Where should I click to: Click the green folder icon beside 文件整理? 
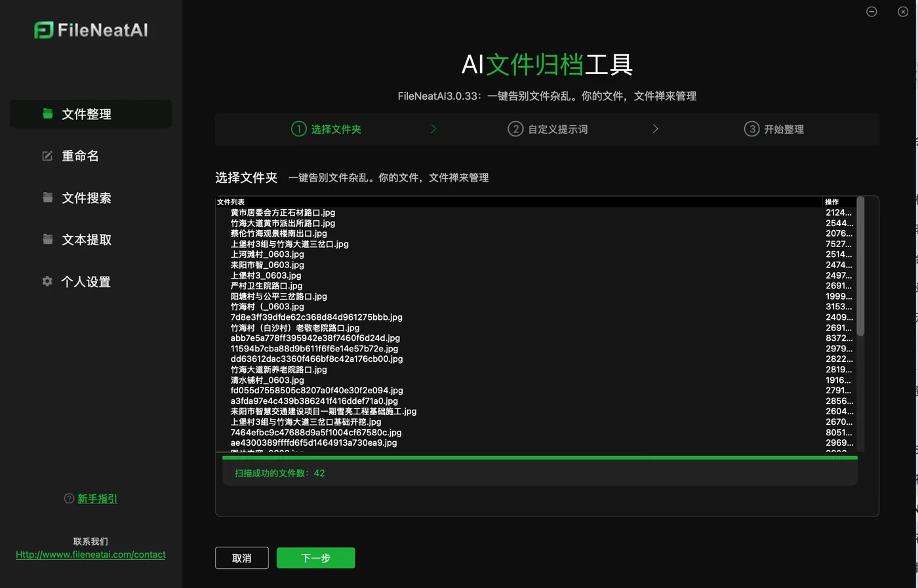[x=48, y=113]
